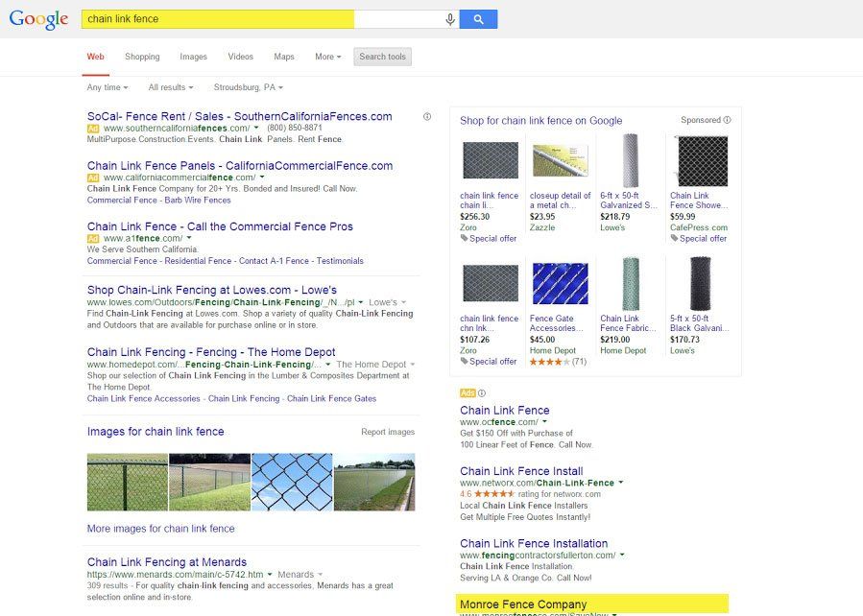Open Testimonials sitelink
The height and width of the screenshot is (616, 863).
coord(340,261)
